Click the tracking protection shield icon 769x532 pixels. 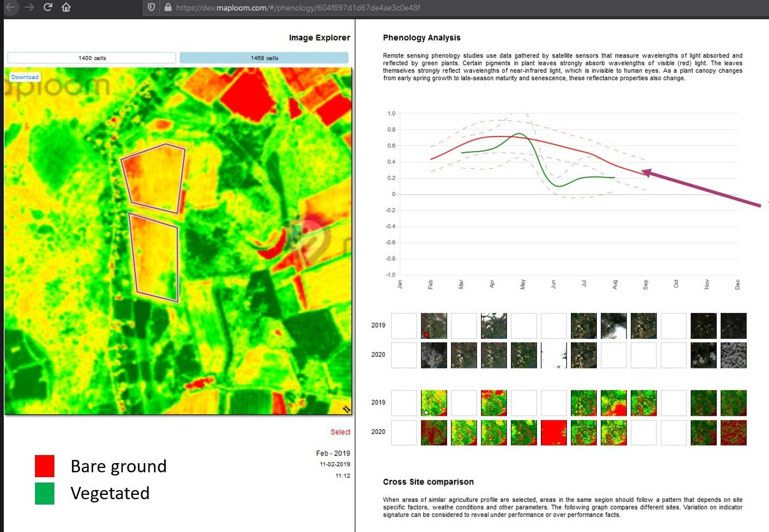click(x=151, y=8)
